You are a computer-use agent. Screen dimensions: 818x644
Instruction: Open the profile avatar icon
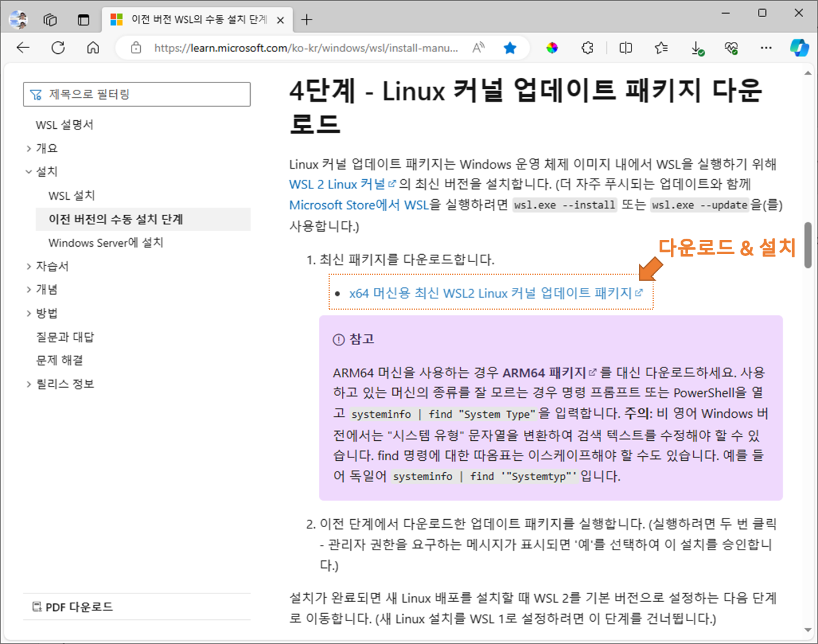tap(18, 20)
